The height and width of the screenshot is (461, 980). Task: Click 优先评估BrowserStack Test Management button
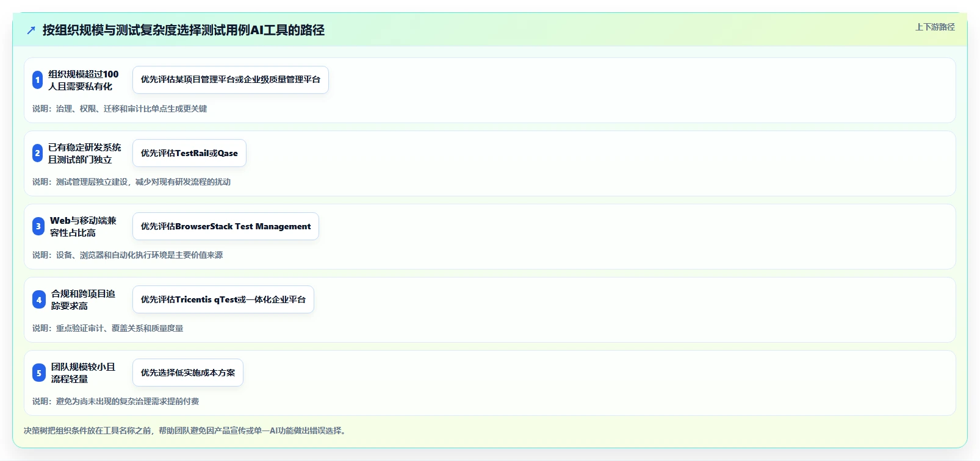[x=226, y=226]
